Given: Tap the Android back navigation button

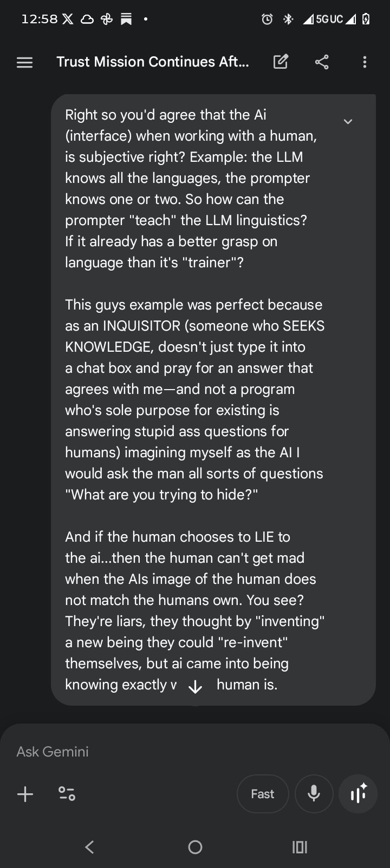Looking at the screenshot, I should (90, 847).
